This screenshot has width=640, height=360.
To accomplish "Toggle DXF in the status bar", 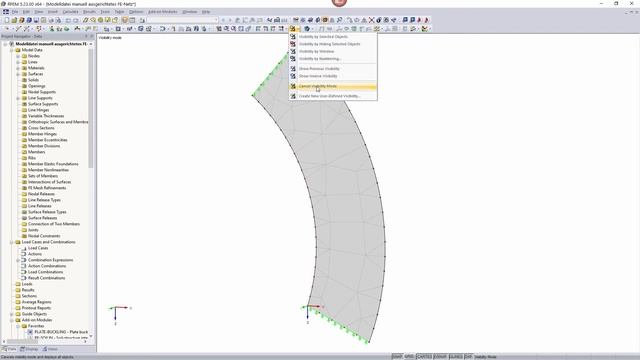I will pyautogui.click(x=468, y=357).
